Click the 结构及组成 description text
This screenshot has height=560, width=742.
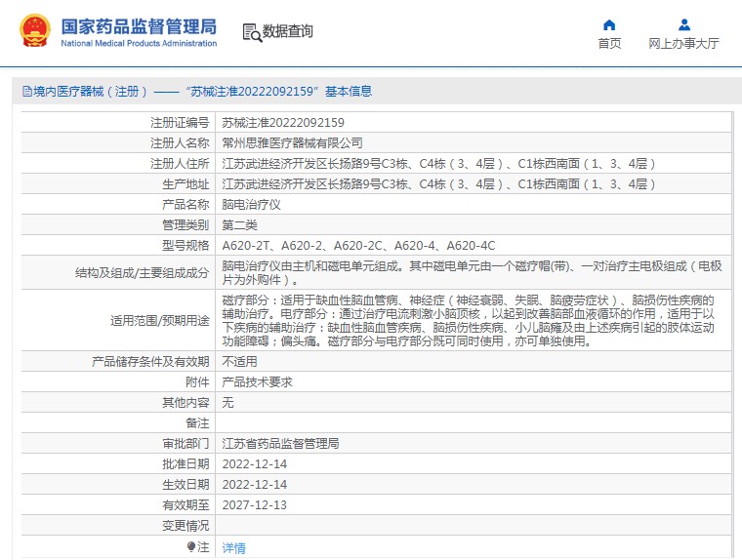click(472, 272)
